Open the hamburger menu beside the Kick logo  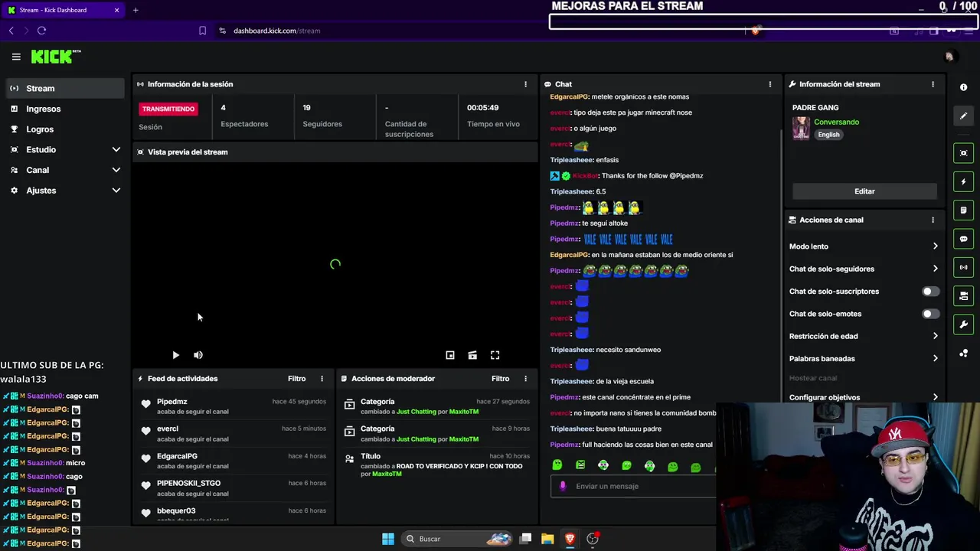coord(16,57)
